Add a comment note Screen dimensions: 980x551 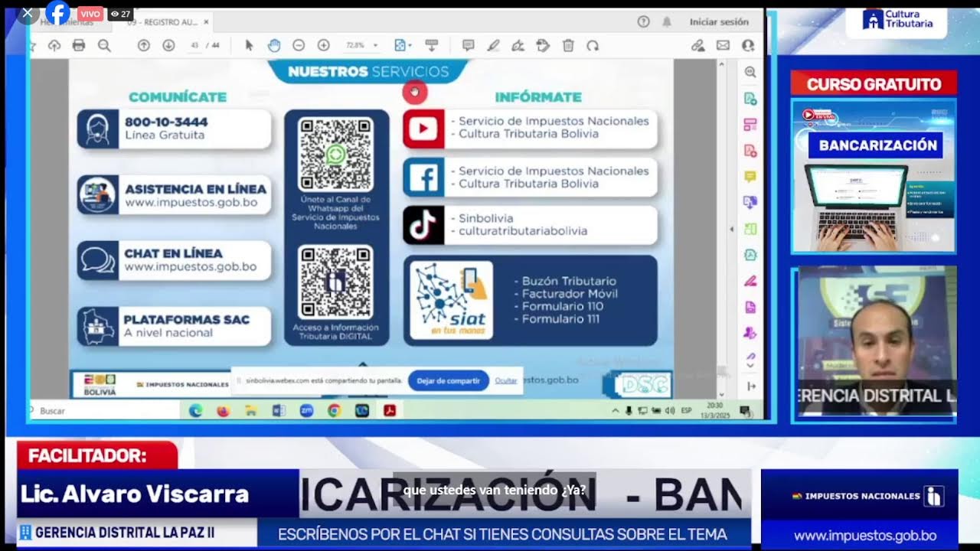coord(468,46)
